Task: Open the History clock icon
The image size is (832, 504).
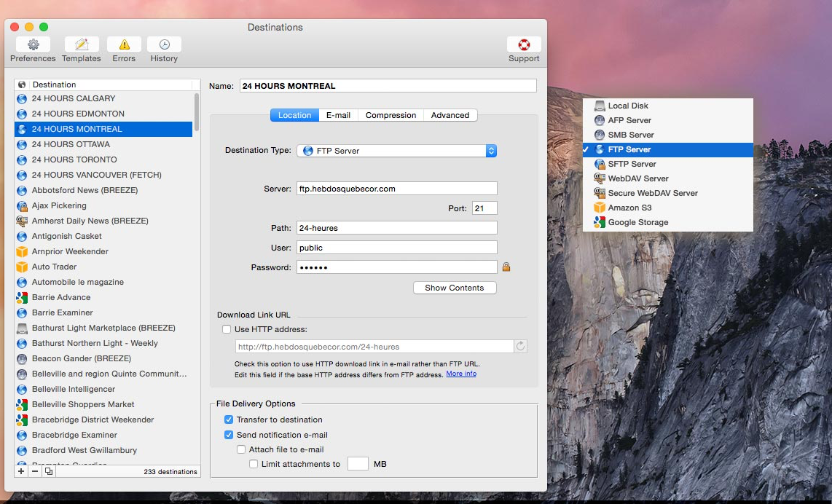Action: (x=164, y=45)
